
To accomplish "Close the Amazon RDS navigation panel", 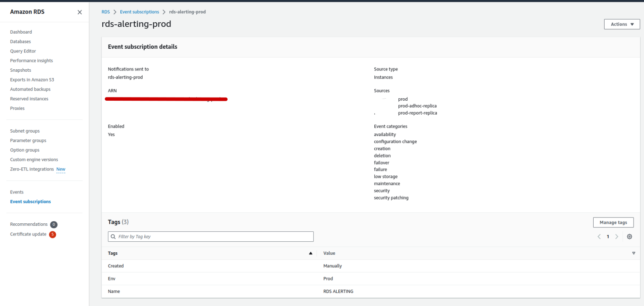I will [x=80, y=12].
